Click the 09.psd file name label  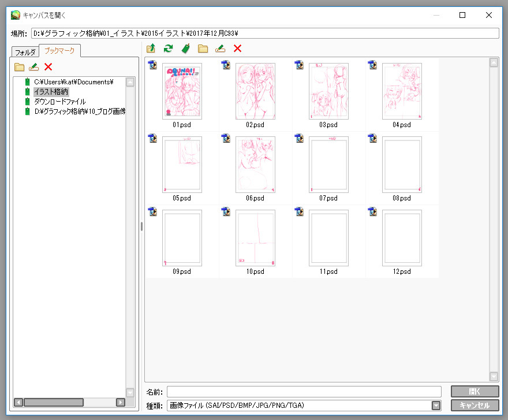pos(182,271)
